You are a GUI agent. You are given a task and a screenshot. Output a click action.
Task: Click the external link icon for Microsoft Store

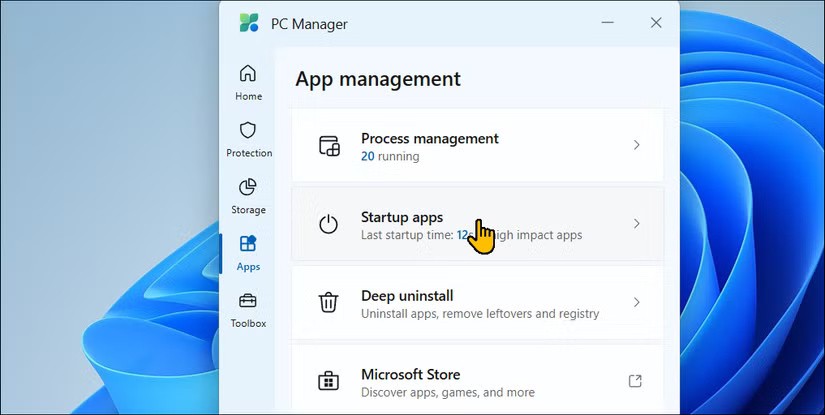pyautogui.click(x=635, y=381)
